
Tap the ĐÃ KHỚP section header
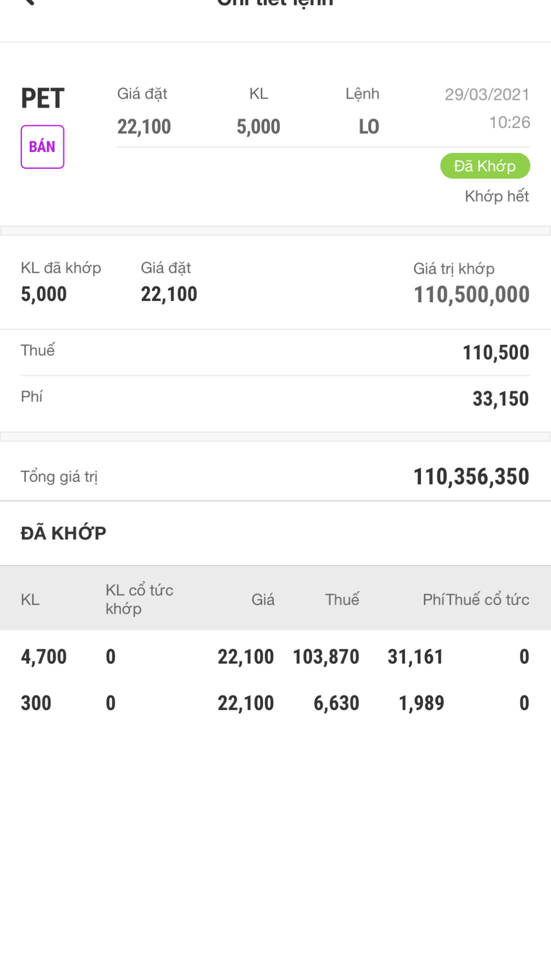[64, 533]
